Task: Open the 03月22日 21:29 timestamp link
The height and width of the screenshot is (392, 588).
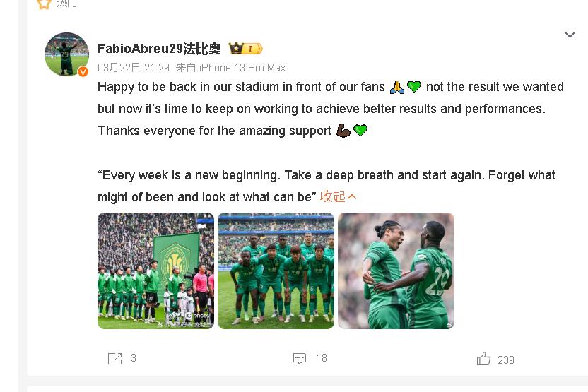Action: tap(134, 68)
